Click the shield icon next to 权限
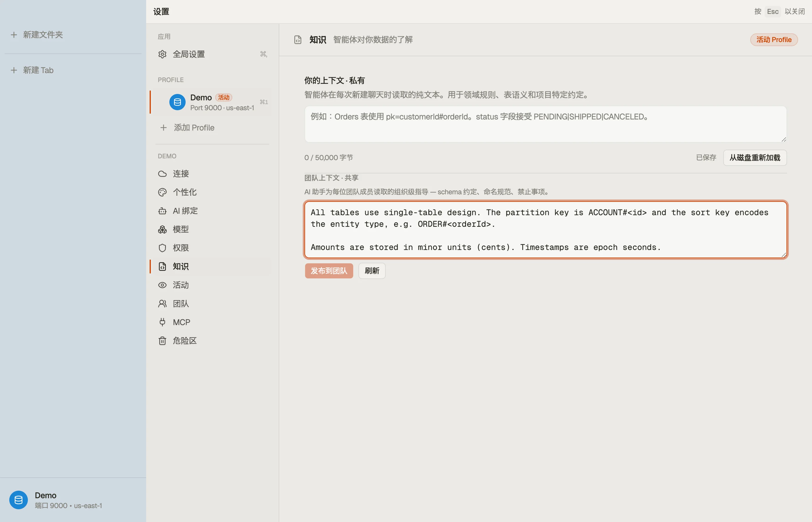This screenshot has width=812, height=522. tap(162, 248)
